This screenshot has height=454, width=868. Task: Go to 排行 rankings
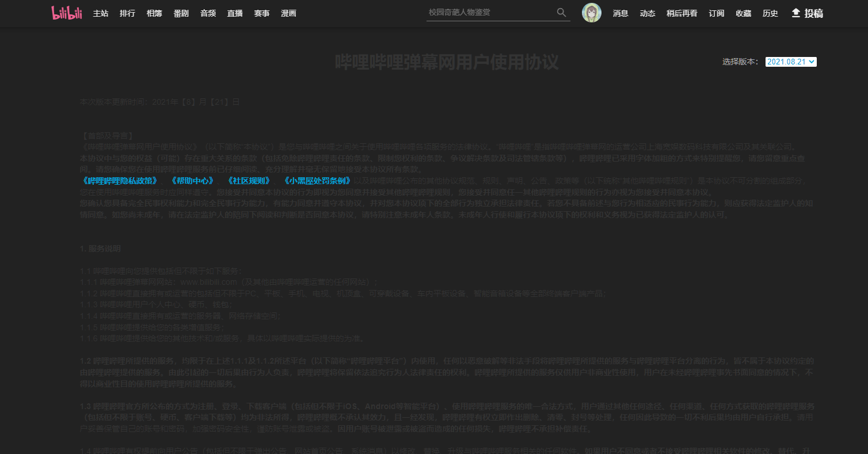[127, 13]
